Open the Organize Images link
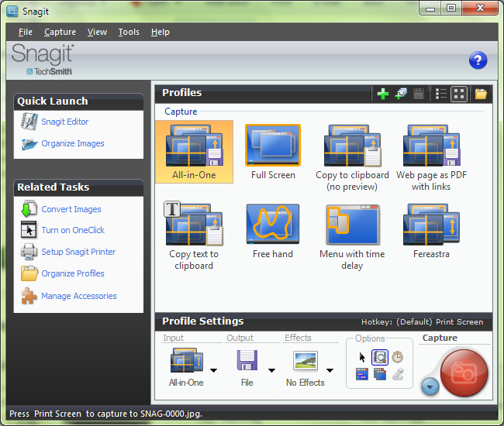The width and height of the screenshot is (504, 426). tap(73, 143)
